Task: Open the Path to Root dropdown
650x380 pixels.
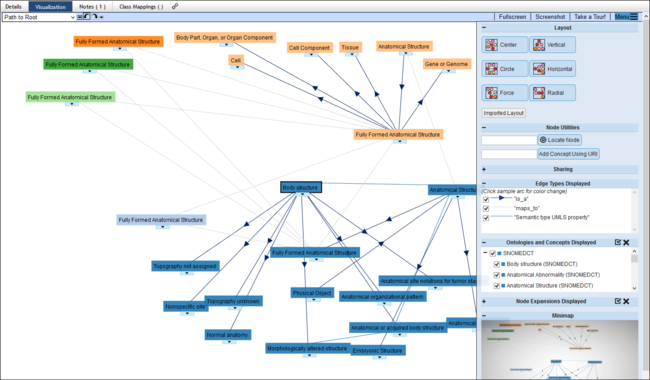Action: [39, 17]
